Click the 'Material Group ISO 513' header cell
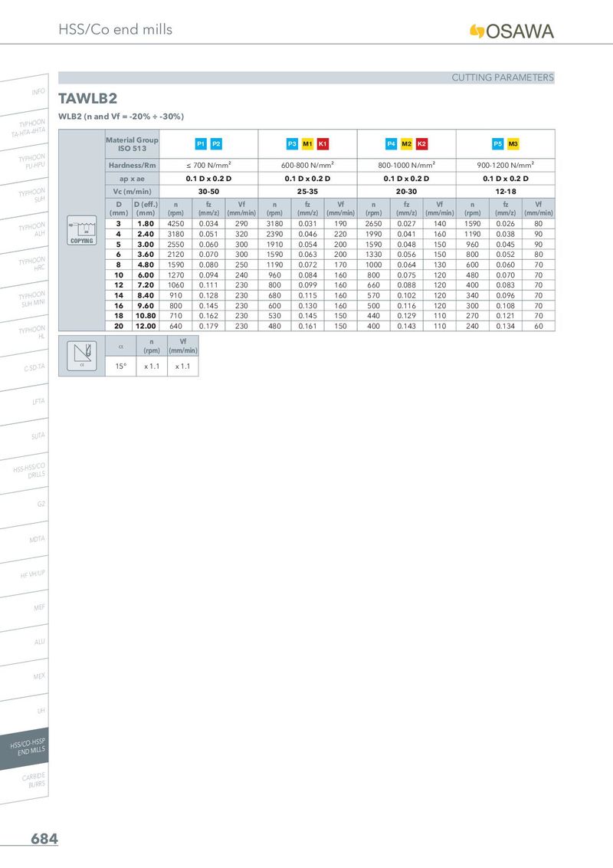 click(133, 144)
